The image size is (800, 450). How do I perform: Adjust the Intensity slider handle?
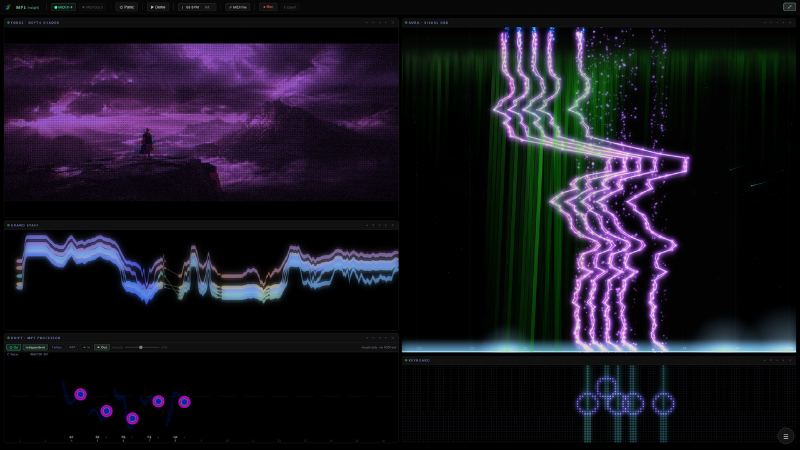point(141,347)
